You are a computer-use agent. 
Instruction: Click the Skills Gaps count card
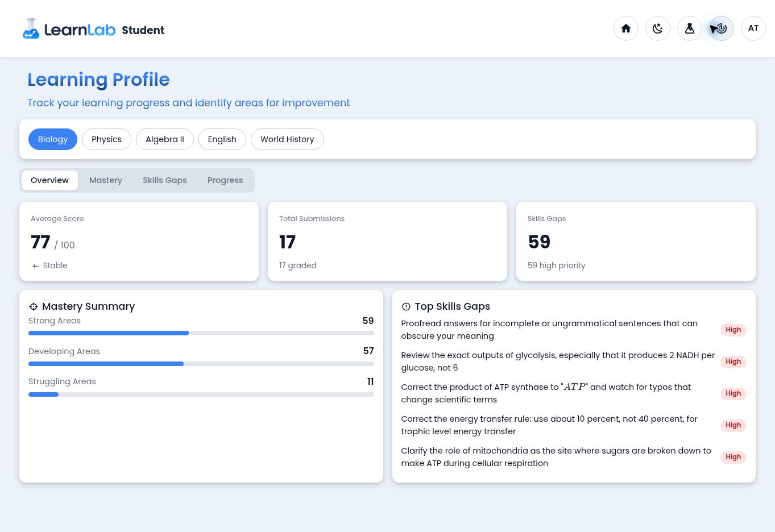coord(636,242)
